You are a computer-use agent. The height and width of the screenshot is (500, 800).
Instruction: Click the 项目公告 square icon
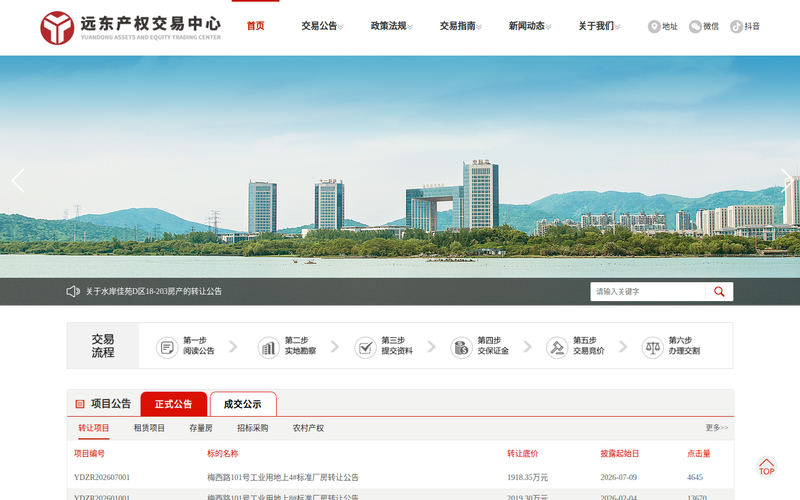coord(80,404)
